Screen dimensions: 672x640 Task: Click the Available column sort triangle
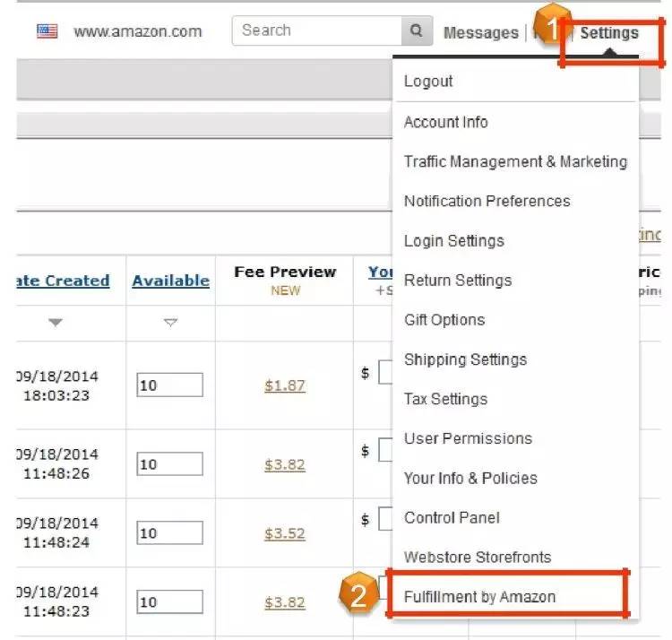point(170,323)
